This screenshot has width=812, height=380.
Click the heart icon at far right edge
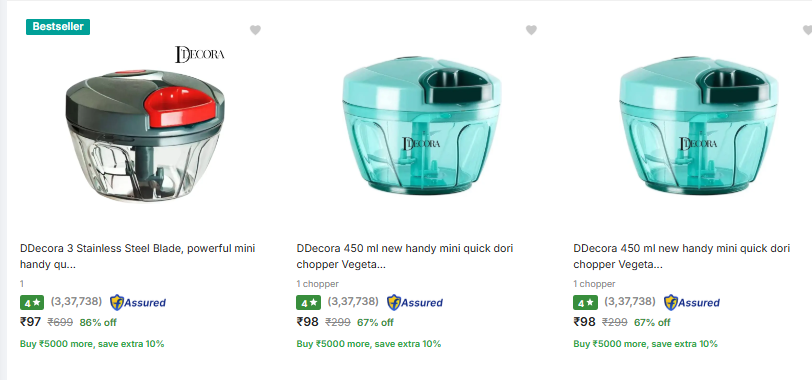tap(807, 30)
